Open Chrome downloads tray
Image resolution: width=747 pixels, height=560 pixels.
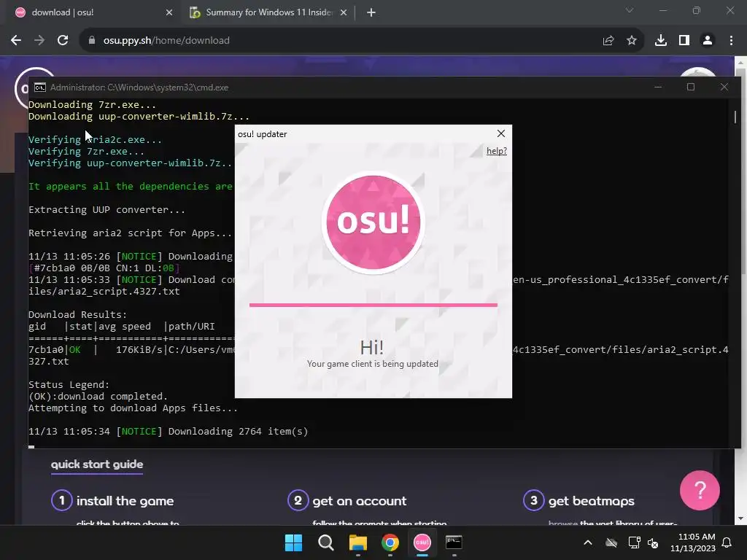tap(660, 41)
